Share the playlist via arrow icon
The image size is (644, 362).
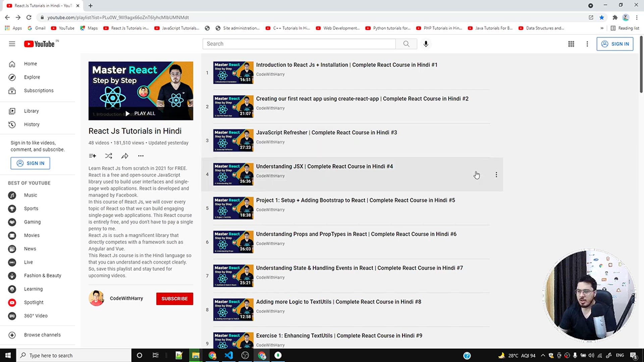click(125, 156)
